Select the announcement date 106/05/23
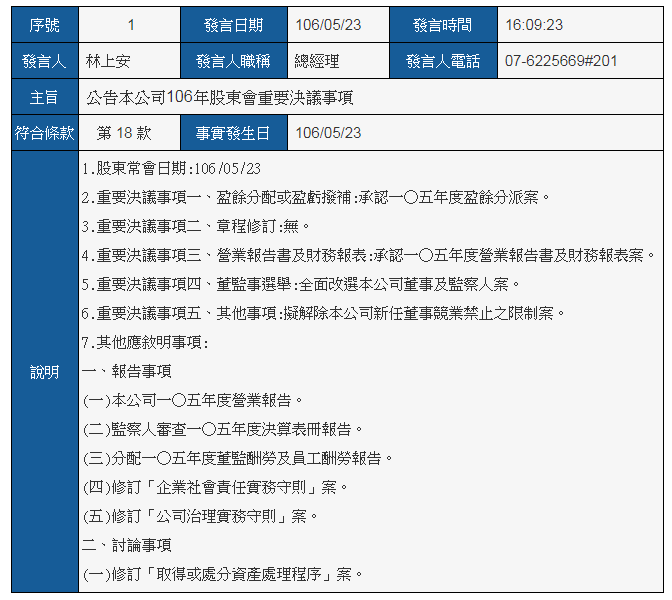This screenshot has width=672, height=600. point(328,25)
